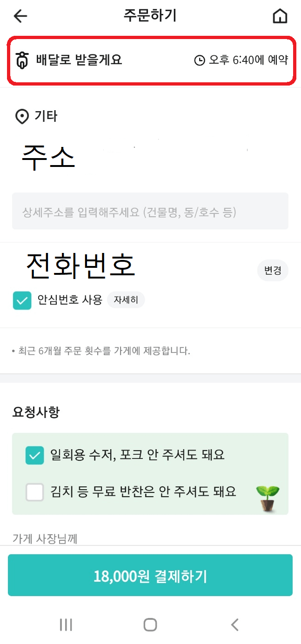Tap the clock icon beside the reservation time

[199, 59]
